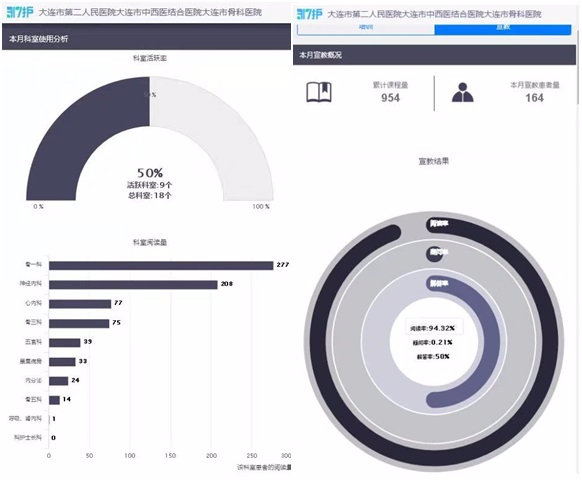Click the 本月宣教患者量 value 164

[x=534, y=98]
